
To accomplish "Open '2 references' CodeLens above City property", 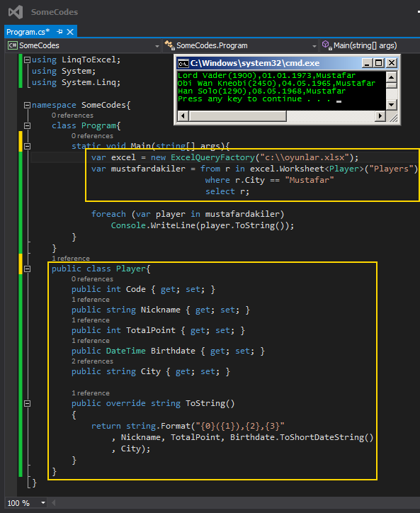I will (x=92, y=361).
